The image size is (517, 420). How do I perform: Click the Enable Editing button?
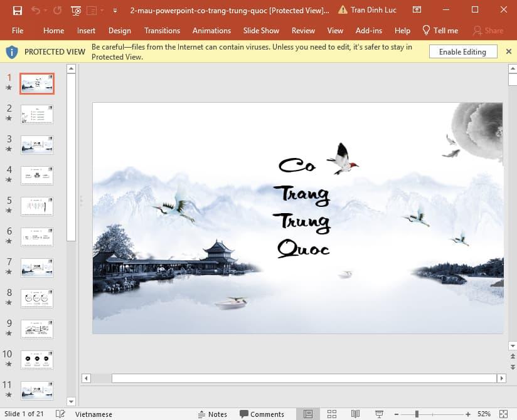click(462, 51)
